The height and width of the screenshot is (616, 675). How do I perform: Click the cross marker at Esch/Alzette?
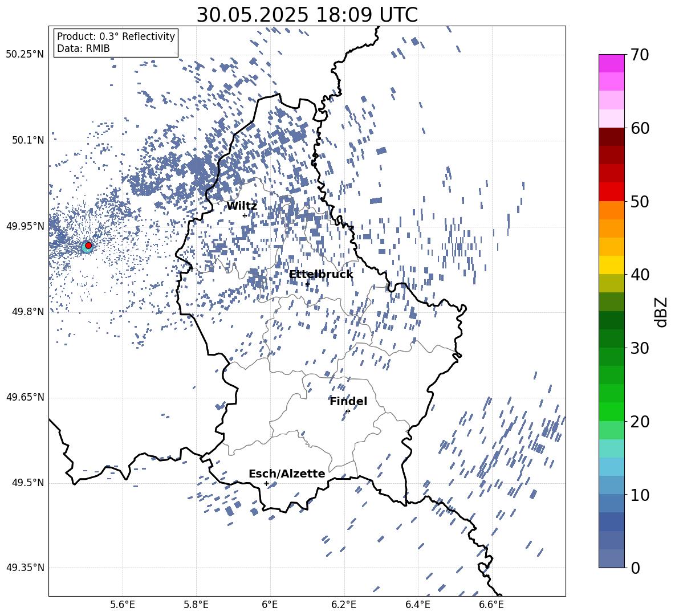click(266, 483)
